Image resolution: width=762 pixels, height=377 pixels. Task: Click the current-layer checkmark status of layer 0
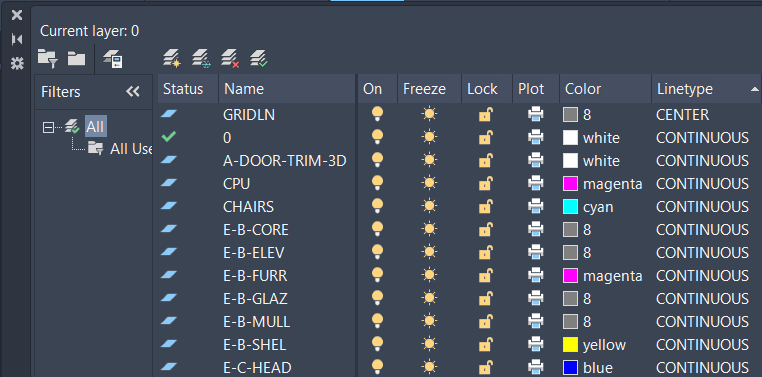169,137
